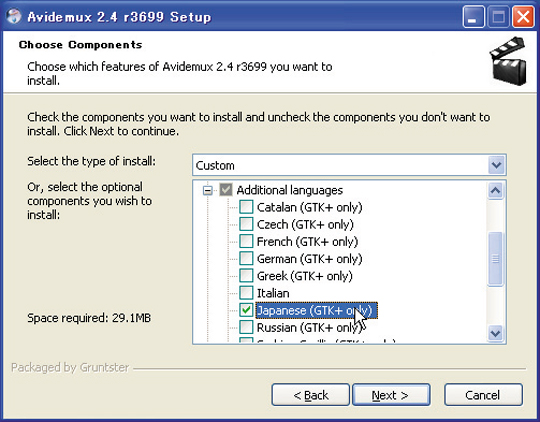The height and width of the screenshot is (422, 540).
Task: Click the components list scrollbar thumb
Action: (x=496, y=259)
